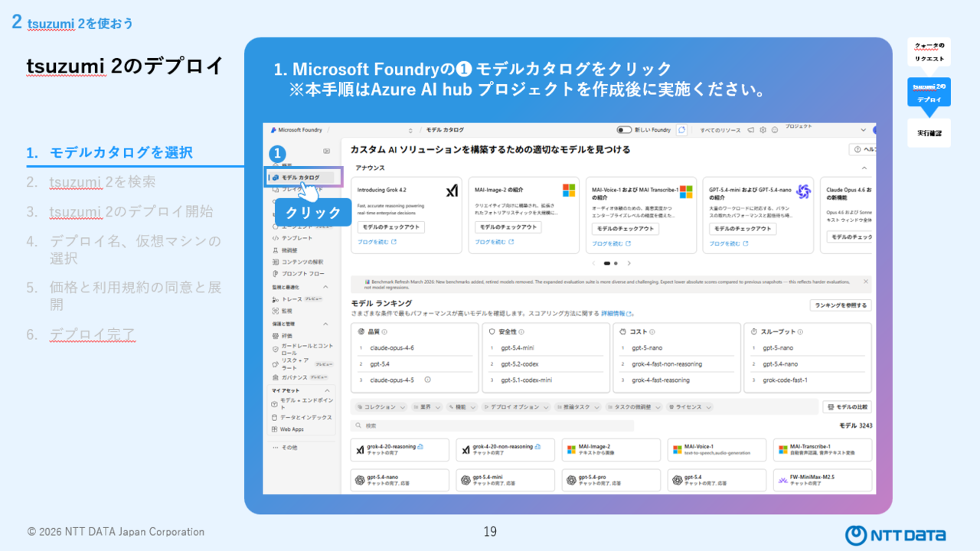Viewport: 980px width, 551px height.
Task: Click info icon next to 安全性
Action: point(521,332)
